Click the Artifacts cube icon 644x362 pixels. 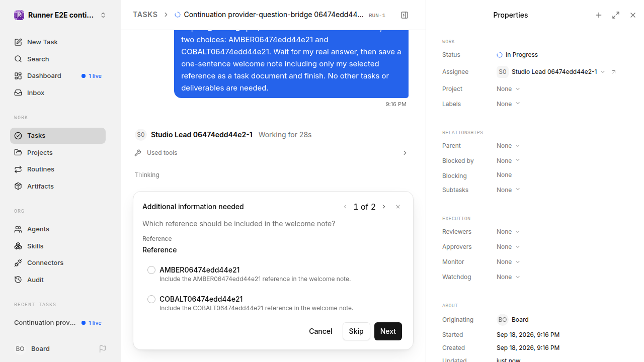pyautogui.click(x=18, y=186)
